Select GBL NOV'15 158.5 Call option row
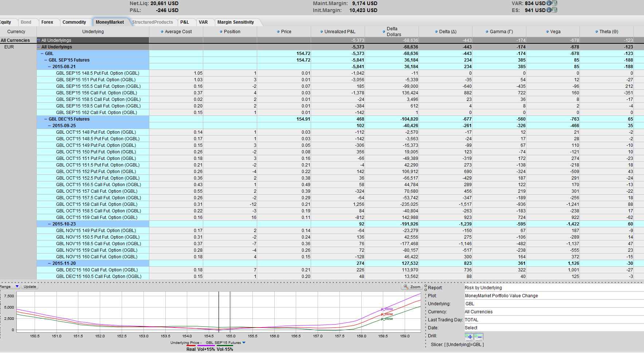644x353 pixels. (340, 244)
